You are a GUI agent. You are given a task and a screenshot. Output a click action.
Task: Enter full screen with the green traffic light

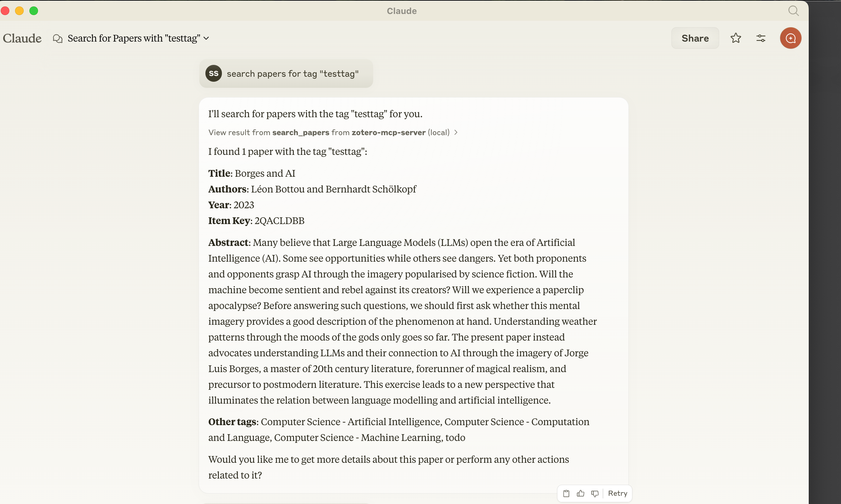pos(34,11)
